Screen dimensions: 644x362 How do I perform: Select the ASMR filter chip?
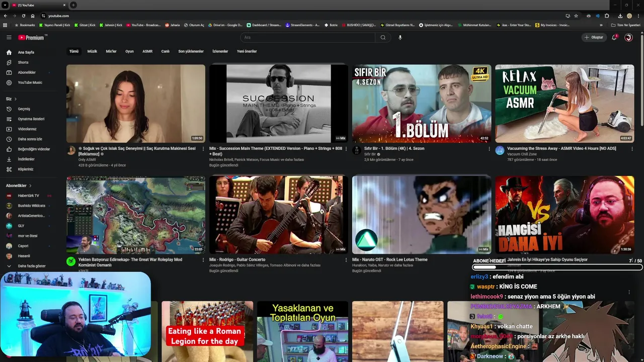tap(147, 51)
